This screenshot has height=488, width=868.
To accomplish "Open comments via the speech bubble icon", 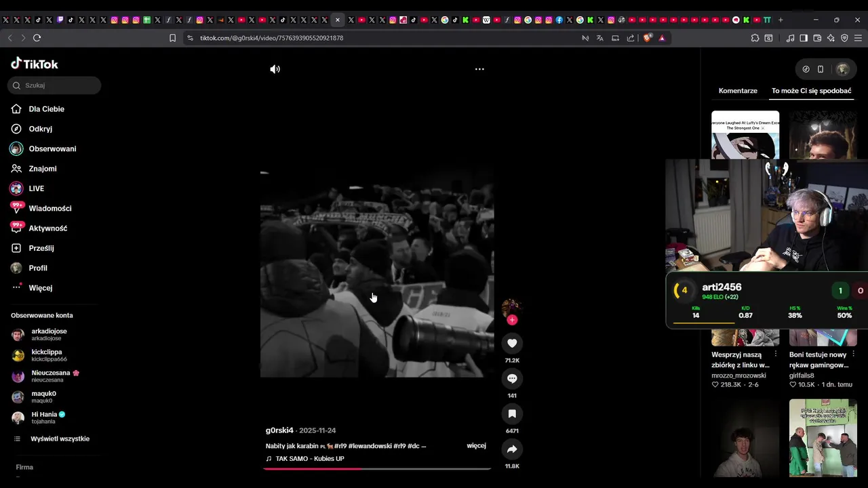I will tap(512, 378).
